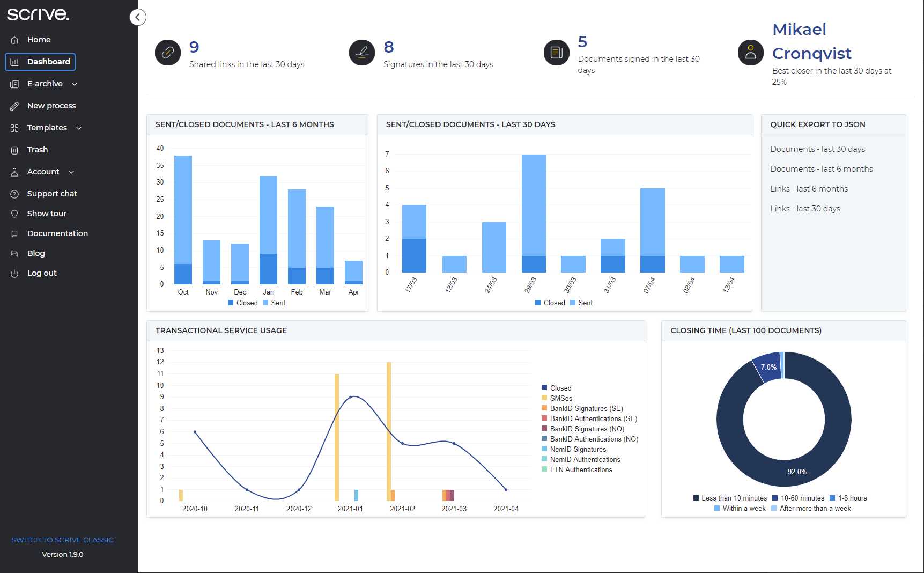
Task: Click the Support chat question icon
Action: pyautogui.click(x=14, y=194)
